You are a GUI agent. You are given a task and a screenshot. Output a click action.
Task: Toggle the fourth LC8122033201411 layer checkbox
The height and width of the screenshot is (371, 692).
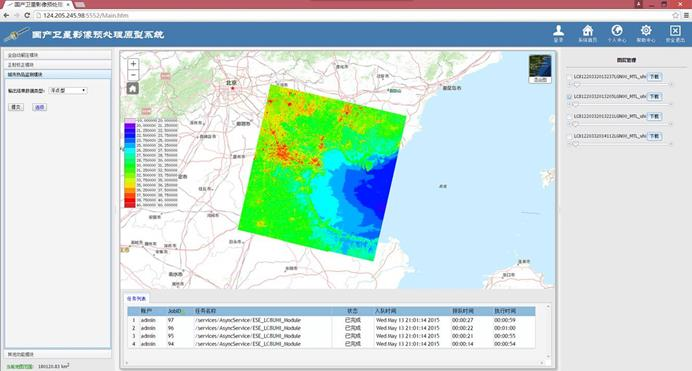point(569,136)
